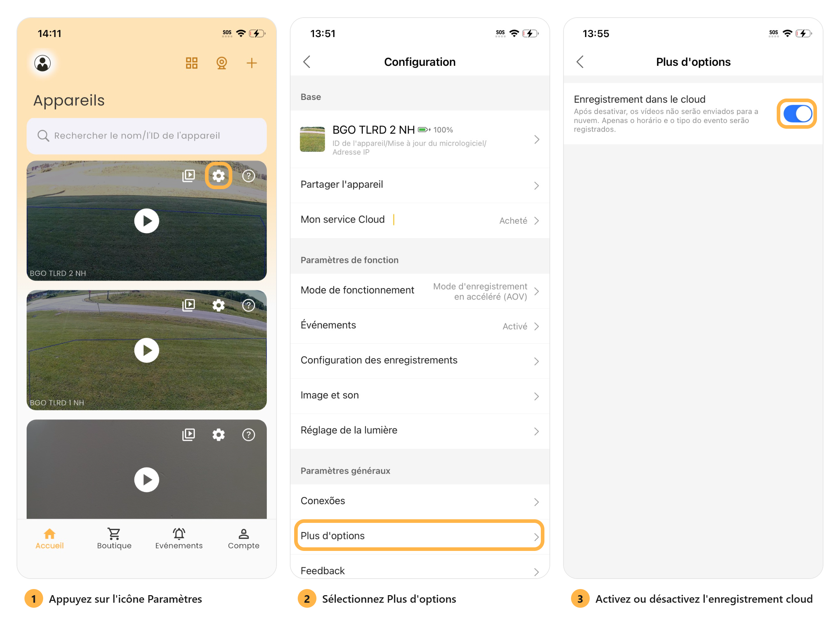Viewport: 840px width, 625px height.
Task: Go to Accueil tab
Action: point(50,539)
